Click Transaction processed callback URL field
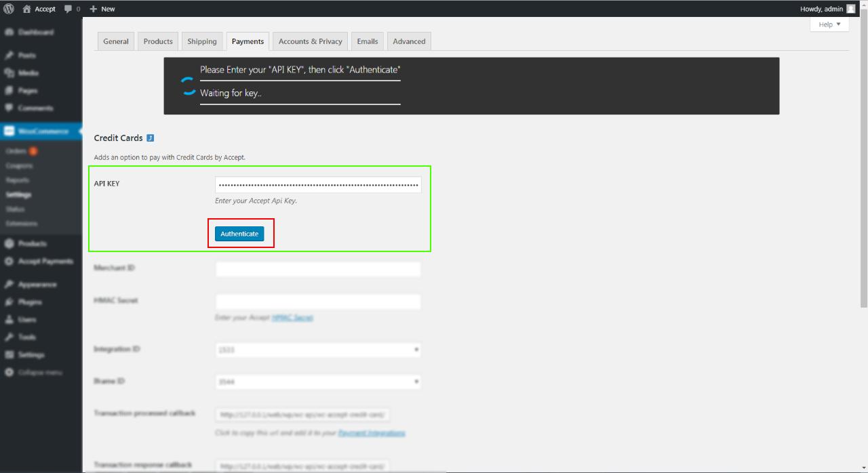 click(302, 414)
